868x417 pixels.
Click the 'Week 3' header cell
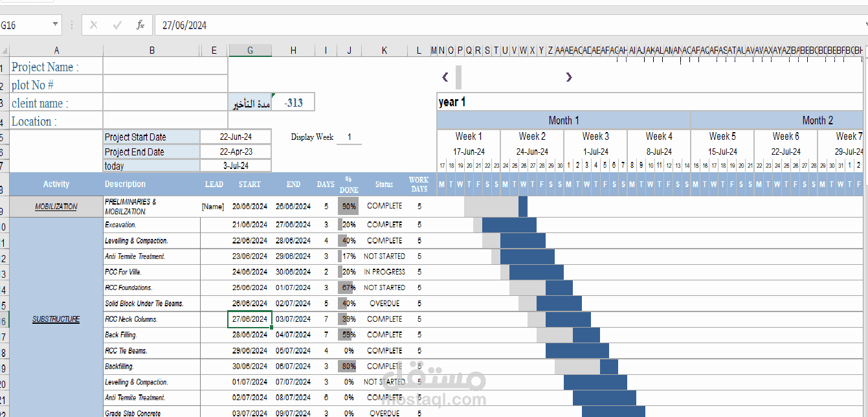[x=595, y=136]
